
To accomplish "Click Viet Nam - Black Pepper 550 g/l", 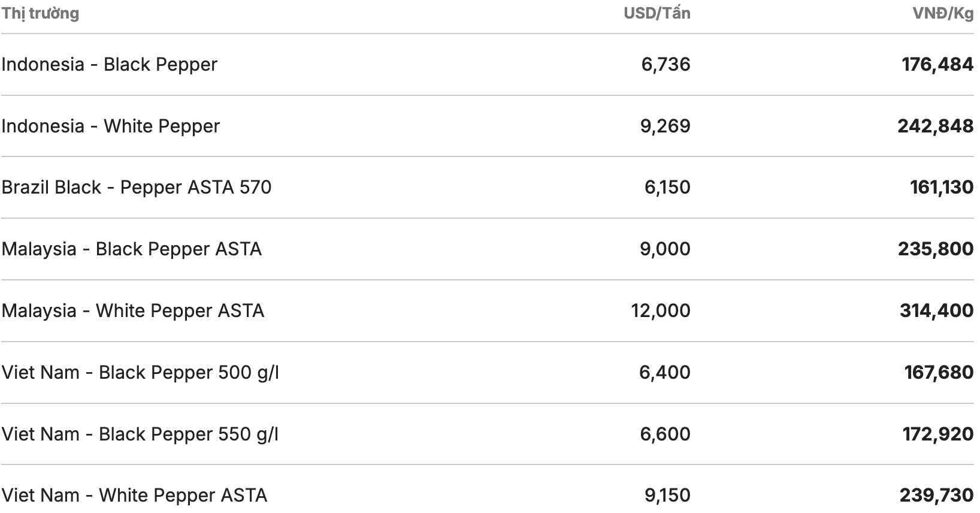I will (140, 434).
